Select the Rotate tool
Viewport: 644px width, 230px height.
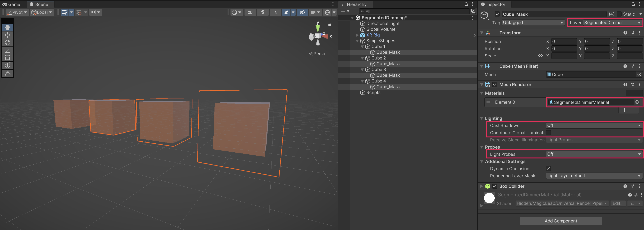click(8, 42)
